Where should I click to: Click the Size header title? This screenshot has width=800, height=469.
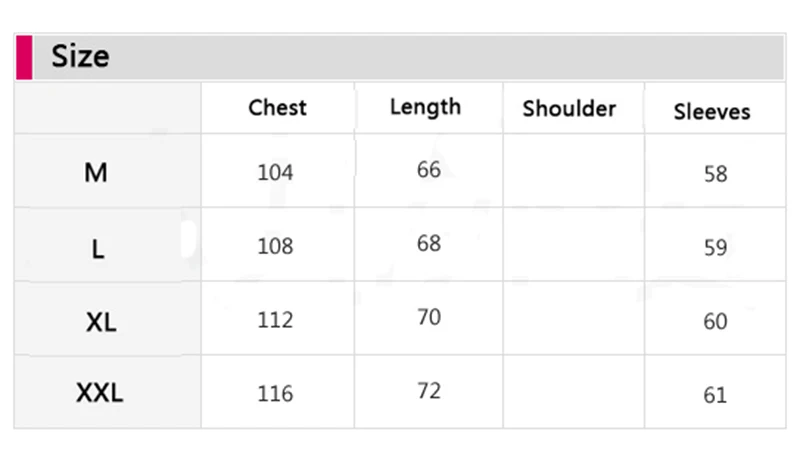[80, 56]
